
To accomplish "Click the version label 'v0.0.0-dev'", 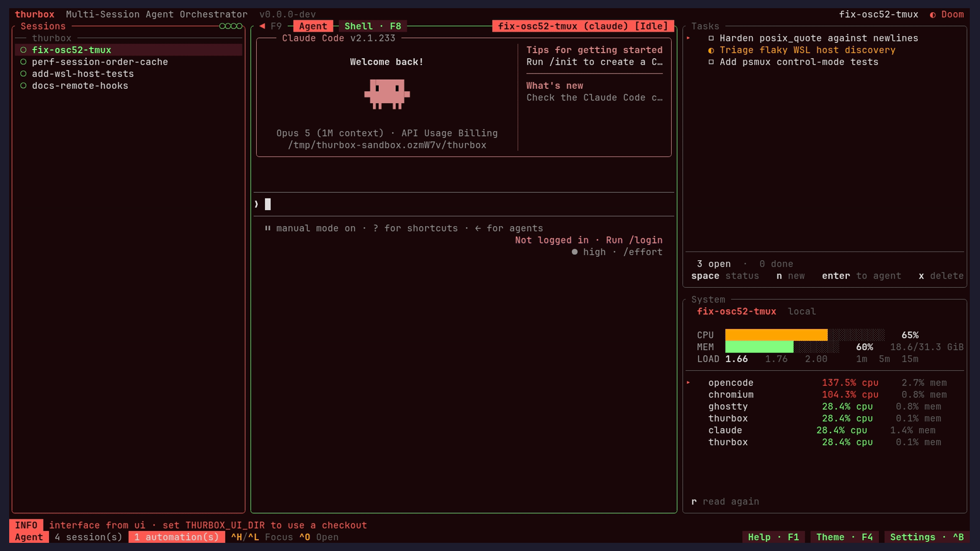I will 287,15.
